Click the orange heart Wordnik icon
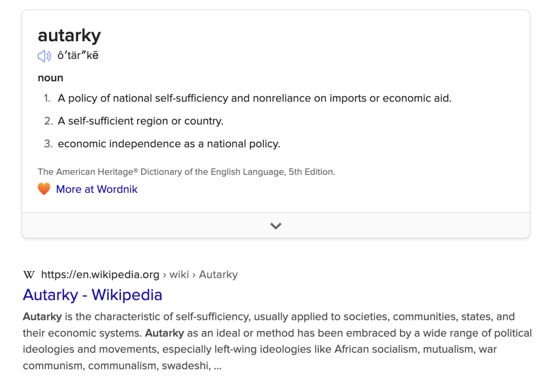Viewport: 547px width, 392px height. tap(44, 189)
